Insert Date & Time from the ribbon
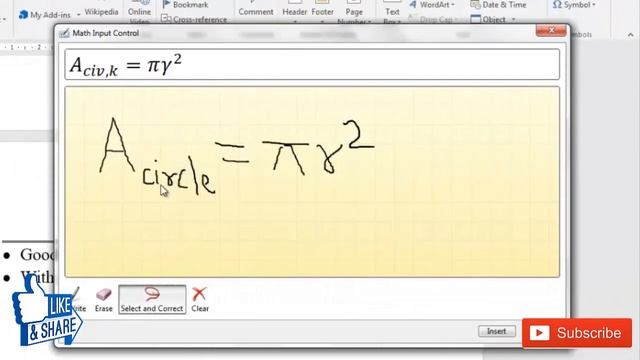The height and width of the screenshot is (360, 640). pos(498,5)
